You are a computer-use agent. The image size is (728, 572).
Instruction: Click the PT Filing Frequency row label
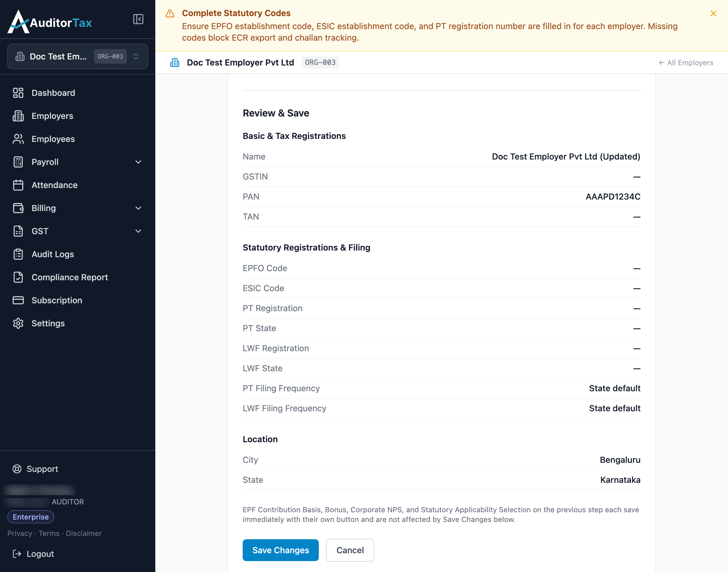(281, 388)
